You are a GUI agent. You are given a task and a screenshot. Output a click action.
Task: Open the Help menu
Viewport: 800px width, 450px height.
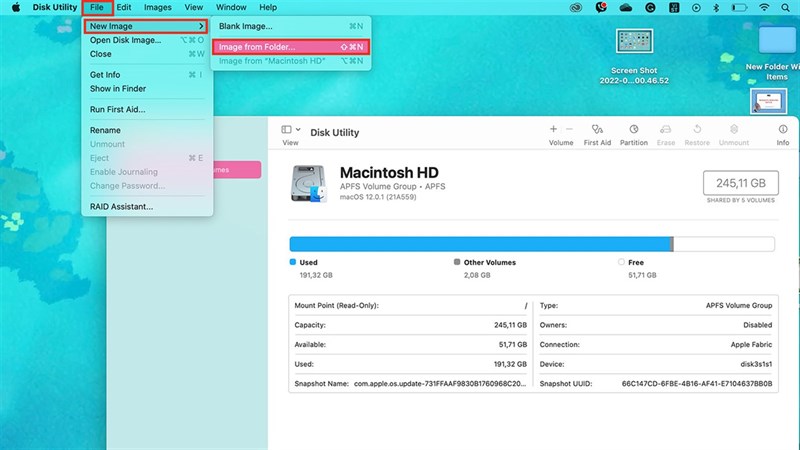268,7
